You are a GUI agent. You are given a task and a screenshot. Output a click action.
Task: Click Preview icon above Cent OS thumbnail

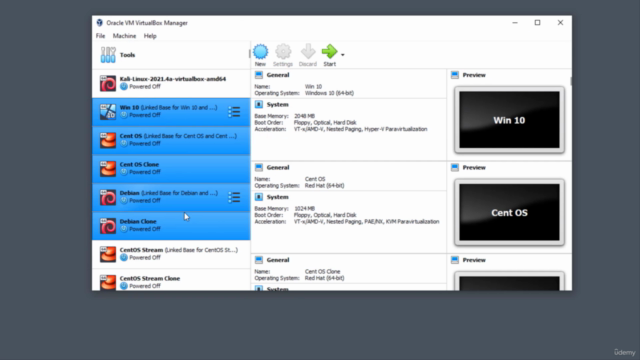tap(455, 167)
